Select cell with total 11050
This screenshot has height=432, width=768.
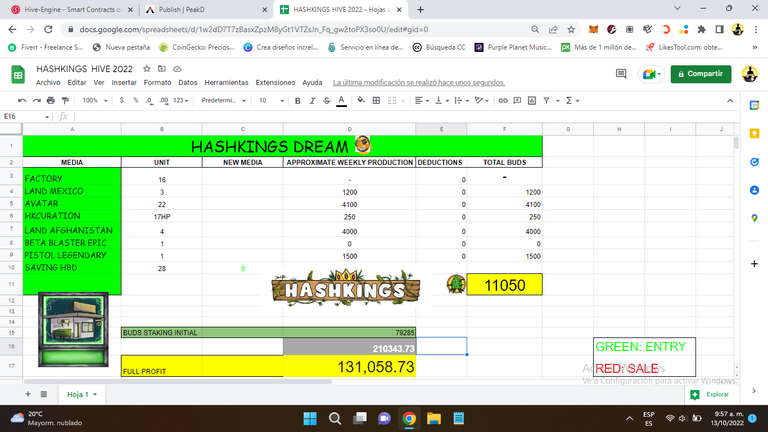(x=504, y=285)
